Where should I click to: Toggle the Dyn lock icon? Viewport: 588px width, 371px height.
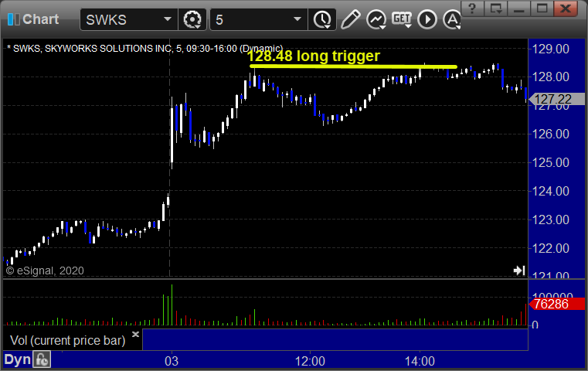click(42, 359)
